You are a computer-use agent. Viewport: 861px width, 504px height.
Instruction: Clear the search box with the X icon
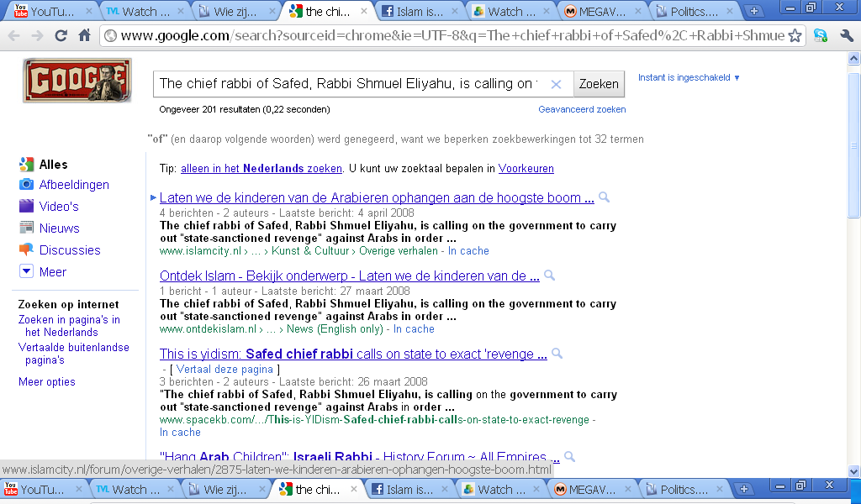coord(556,84)
